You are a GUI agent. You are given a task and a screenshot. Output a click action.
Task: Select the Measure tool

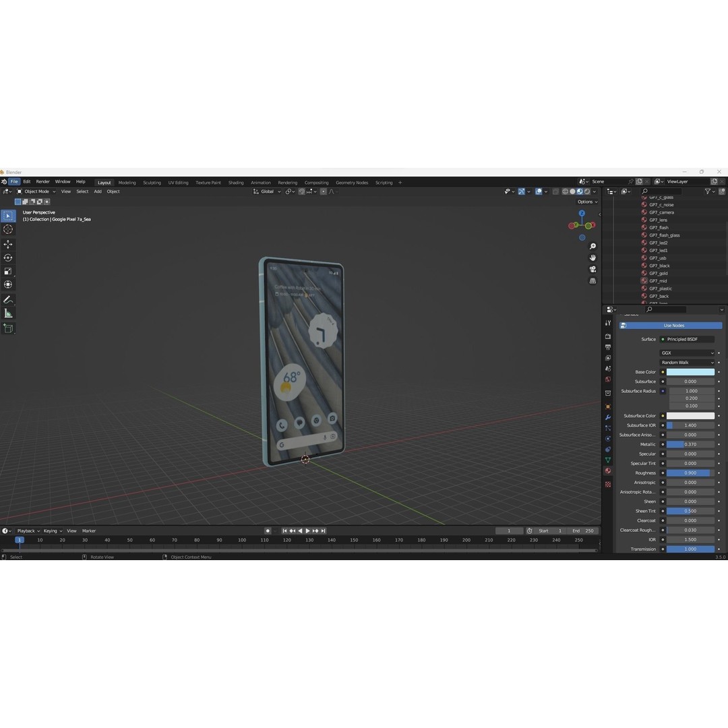8,313
